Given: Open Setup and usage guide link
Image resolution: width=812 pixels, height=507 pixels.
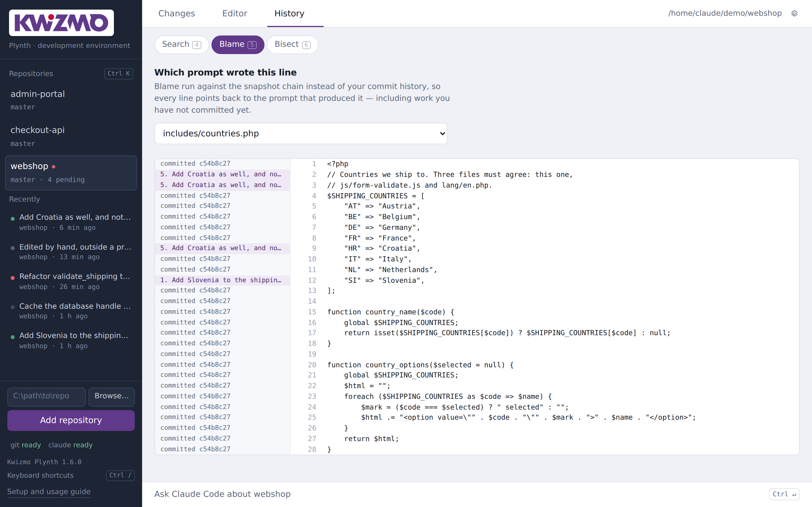Looking at the screenshot, I should (49, 491).
